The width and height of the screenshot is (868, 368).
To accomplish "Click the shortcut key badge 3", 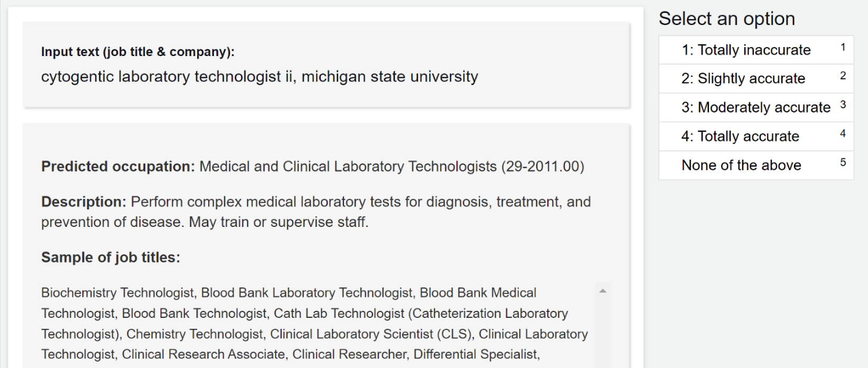I will coord(843,105).
